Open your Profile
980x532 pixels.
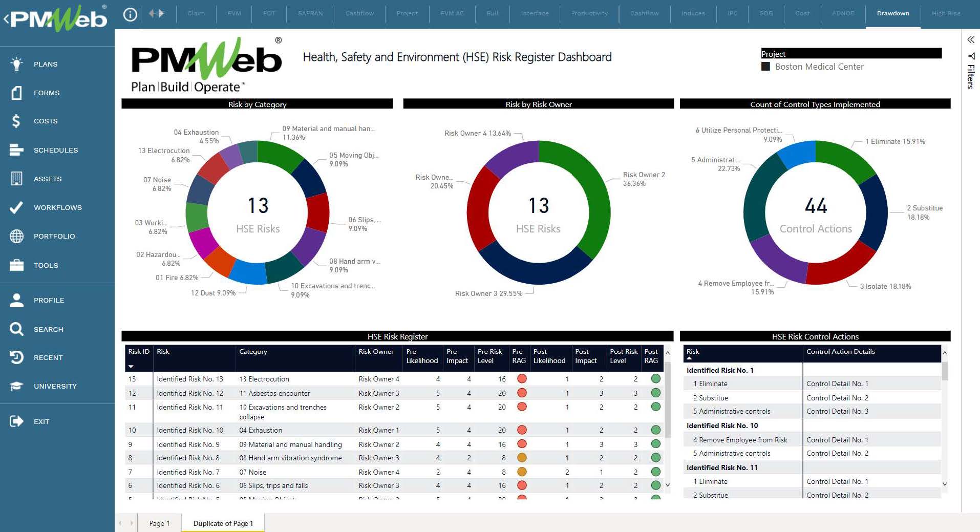click(49, 300)
